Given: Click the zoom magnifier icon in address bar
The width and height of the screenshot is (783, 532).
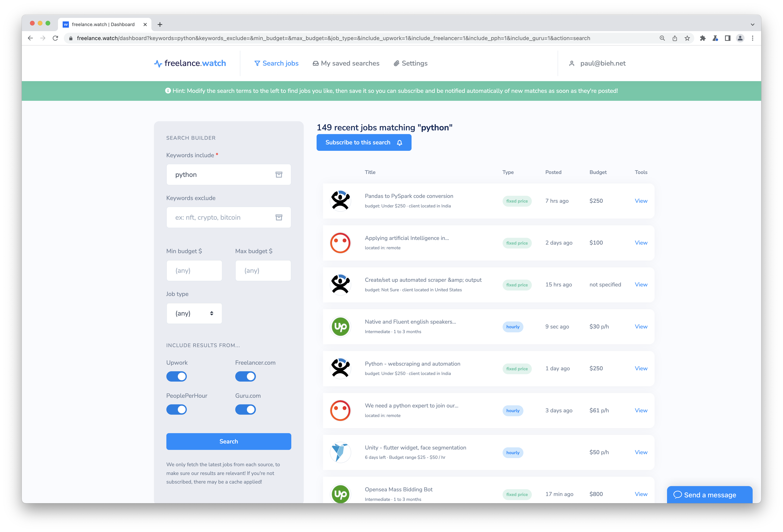Looking at the screenshot, I should [662, 38].
